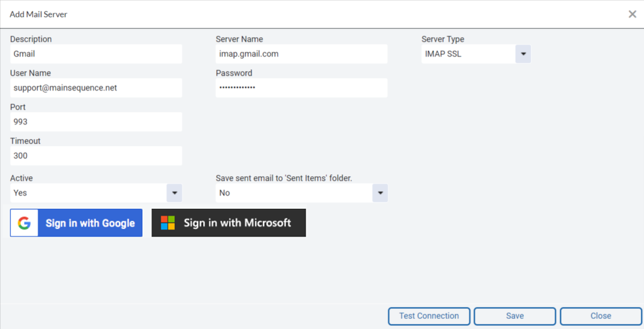Viewport: 644px width, 329px height.
Task: Click the Google logo icon
Action: pyautogui.click(x=24, y=223)
